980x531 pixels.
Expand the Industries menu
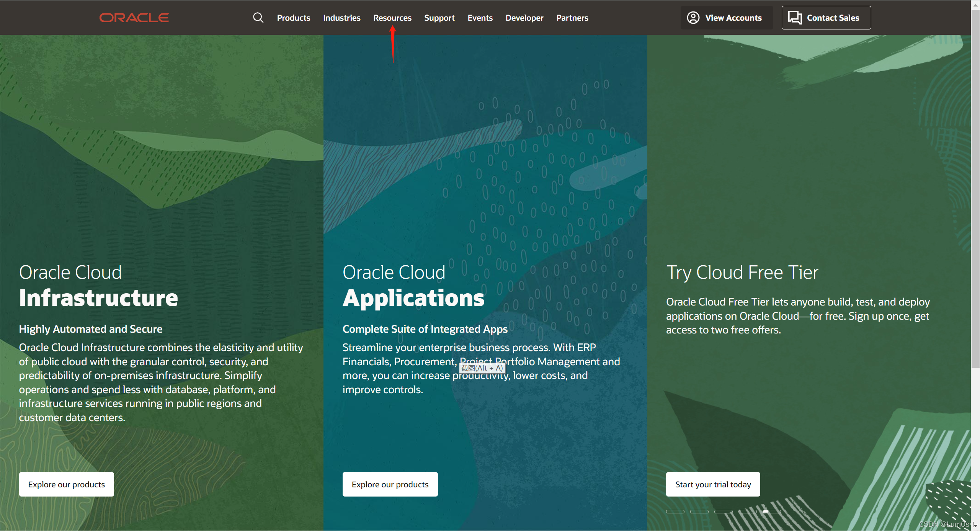341,18
